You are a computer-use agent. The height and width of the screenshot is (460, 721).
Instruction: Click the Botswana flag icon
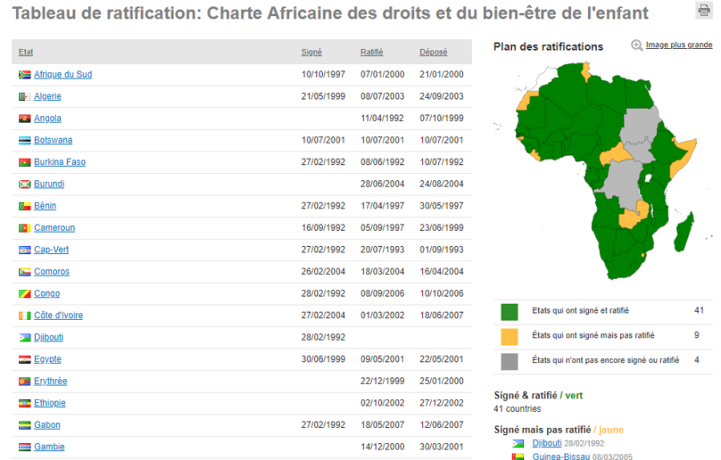(x=25, y=141)
